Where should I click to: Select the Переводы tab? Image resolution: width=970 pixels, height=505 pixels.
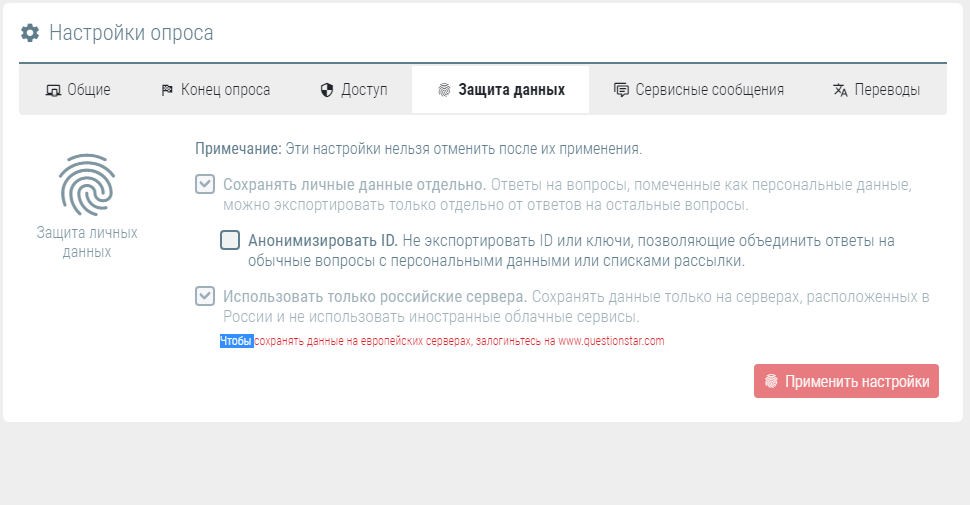pyautogui.click(x=876, y=90)
